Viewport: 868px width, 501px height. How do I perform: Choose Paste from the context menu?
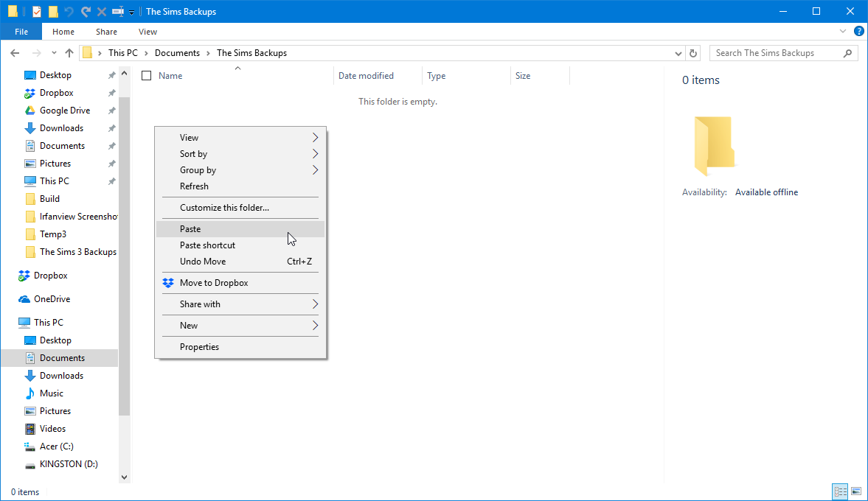coord(240,229)
